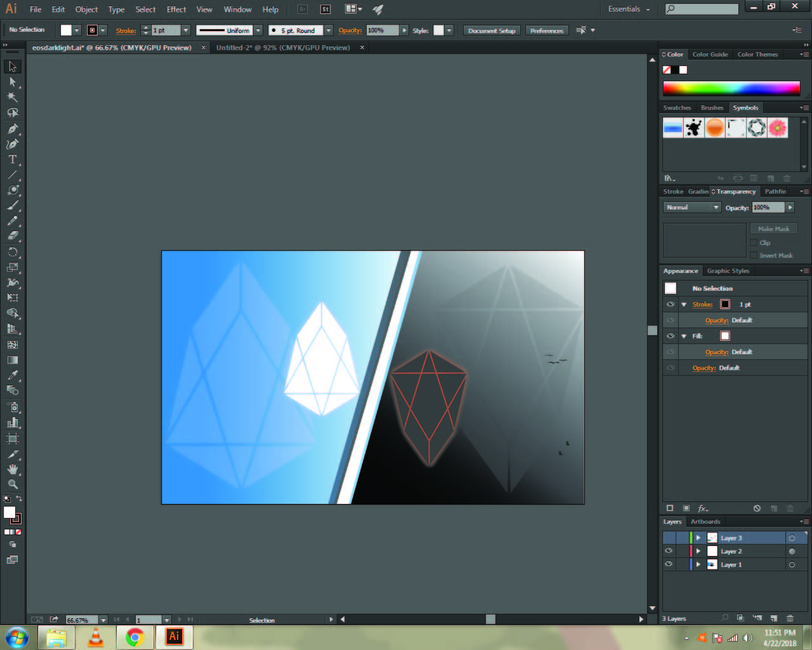Switch to the Untitled-2 document tab
Viewport: 812px width, 650px height.
click(283, 48)
